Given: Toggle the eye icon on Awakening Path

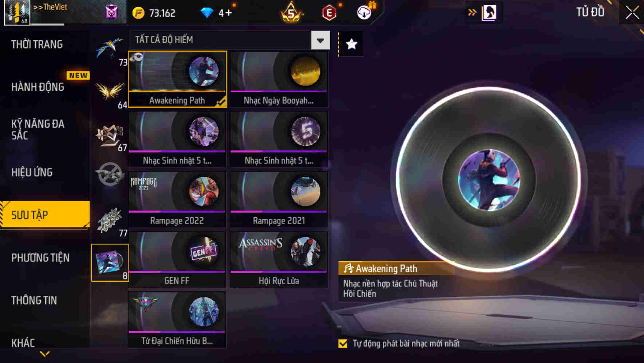Looking at the screenshot, I should pyautogui.click(x=137, y=57).
